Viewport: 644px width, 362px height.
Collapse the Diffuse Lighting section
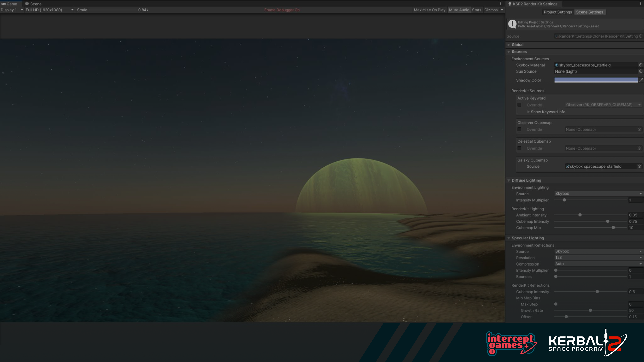[x=509, y=180]
